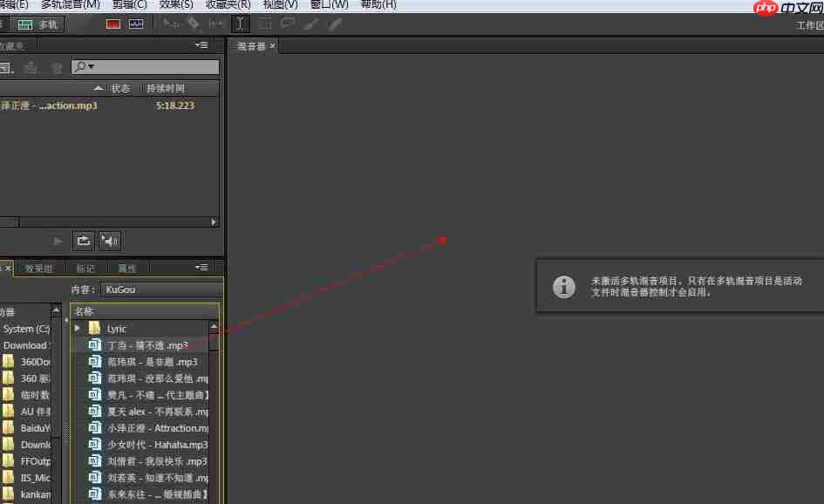
Task: Sort browser list by 名称 column
Action: pyautogui.click(x=84, y=311)
